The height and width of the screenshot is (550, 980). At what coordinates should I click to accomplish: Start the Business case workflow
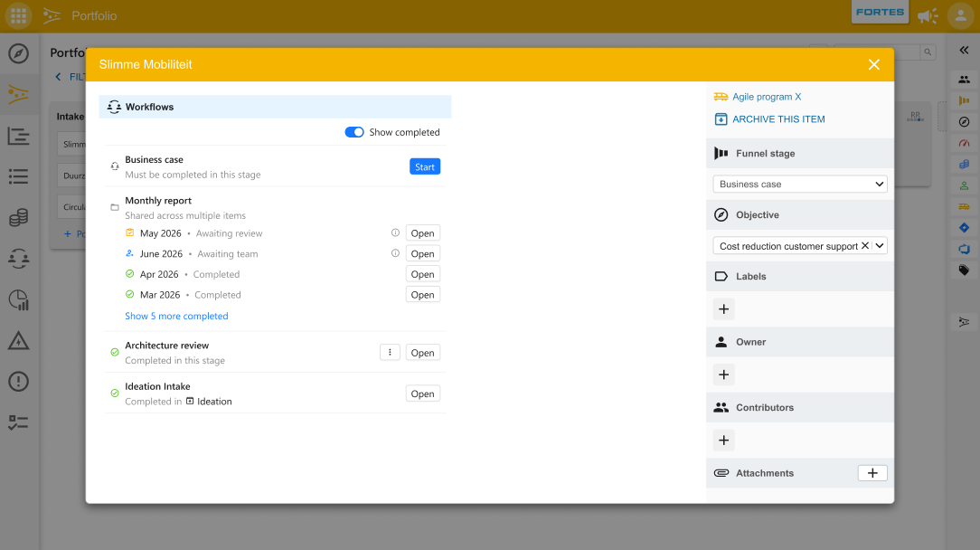[425, 167]
